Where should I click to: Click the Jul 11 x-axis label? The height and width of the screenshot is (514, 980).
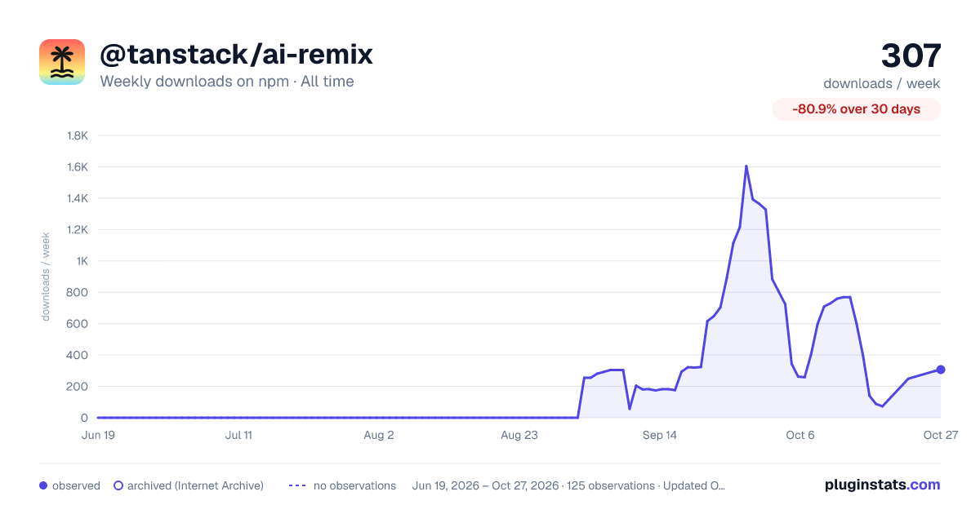(x=238, y=435)
